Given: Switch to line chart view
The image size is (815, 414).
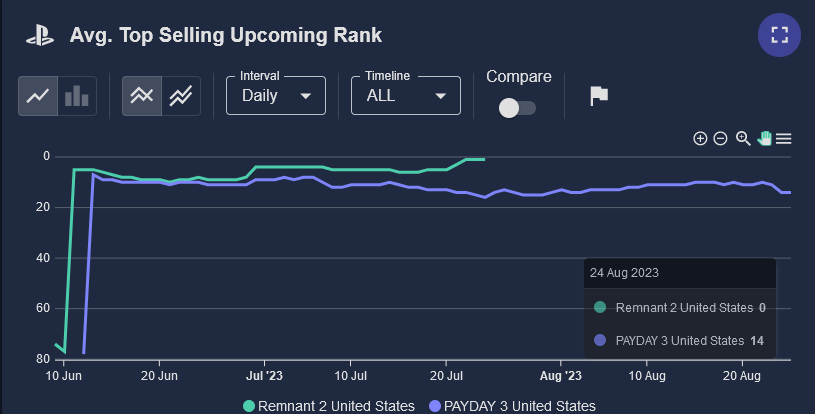Looking at the screenshot, I should (x=38, y=96).
